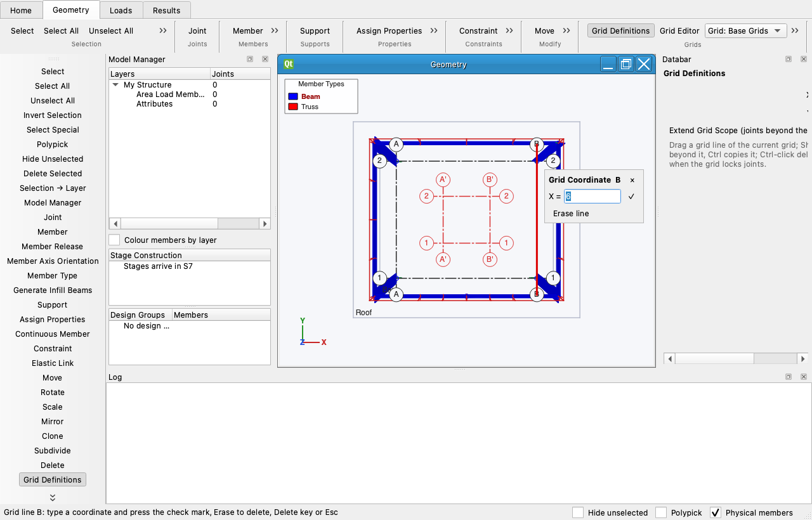
Task: Switch to the Home tab
Action: (x=21, y=10)
